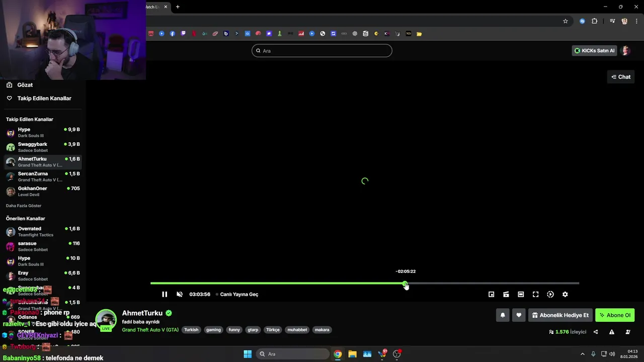Screen dimensions: 644x362
Task: Open GokhanOner Level Devil channel
Action: point(43,191)
